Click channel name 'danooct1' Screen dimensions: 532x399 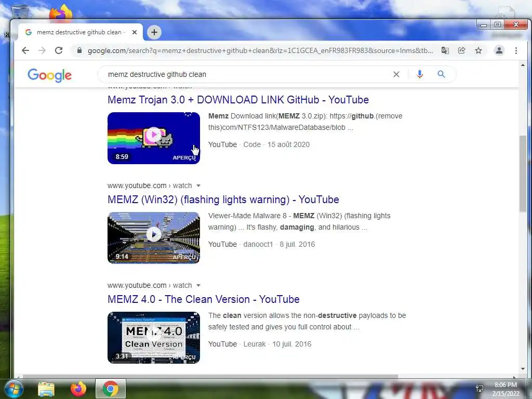[258, 244]
